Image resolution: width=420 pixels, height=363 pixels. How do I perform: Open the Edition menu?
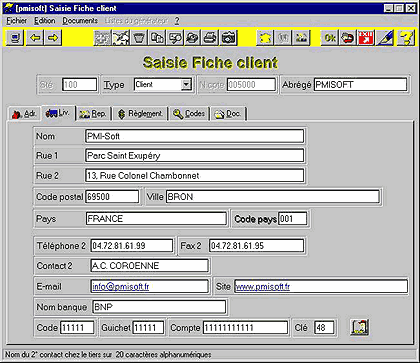(x=45, y=21)
